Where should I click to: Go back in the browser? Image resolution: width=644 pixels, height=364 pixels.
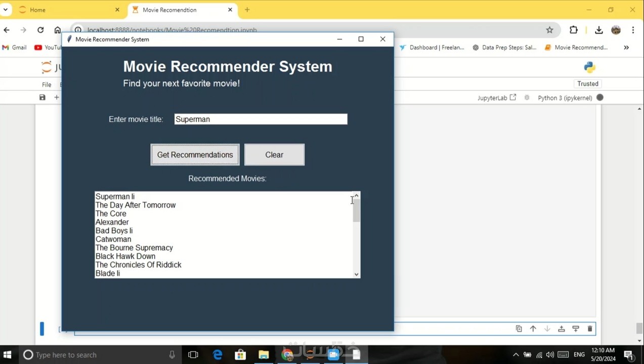pos(7,30)
